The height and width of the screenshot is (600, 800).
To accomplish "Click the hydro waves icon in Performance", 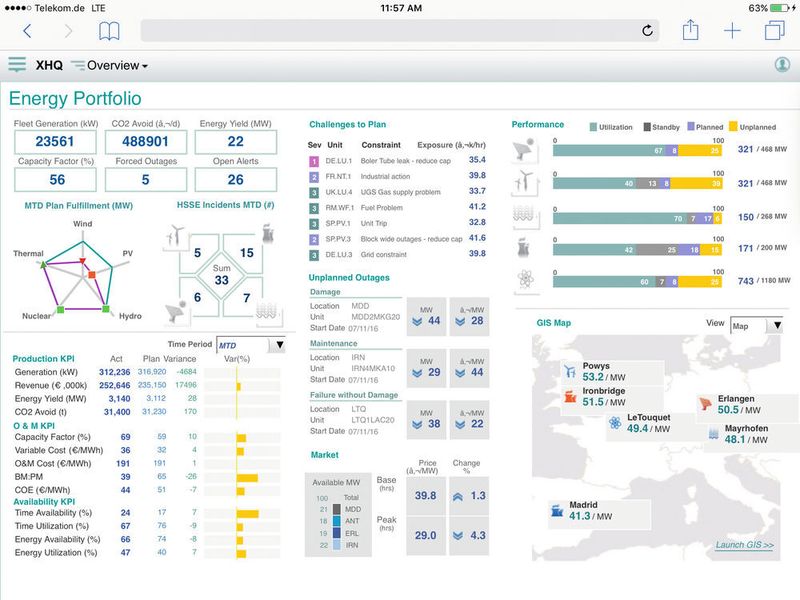I will (525, 216).
